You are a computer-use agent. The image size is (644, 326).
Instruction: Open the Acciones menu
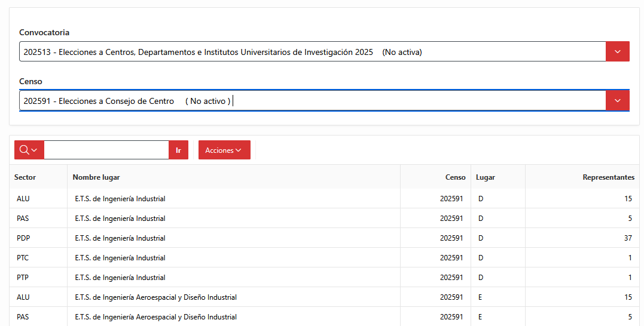point(224,150)
